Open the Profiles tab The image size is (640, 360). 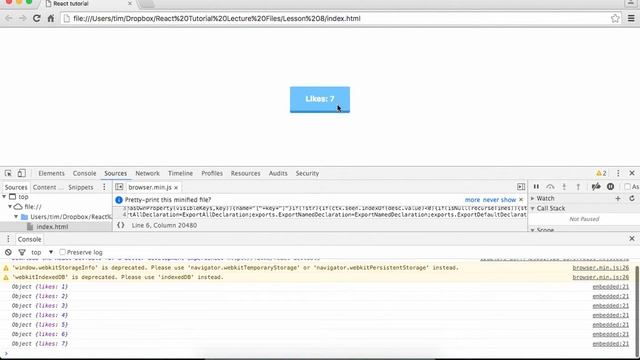click(x=212, y=173)
